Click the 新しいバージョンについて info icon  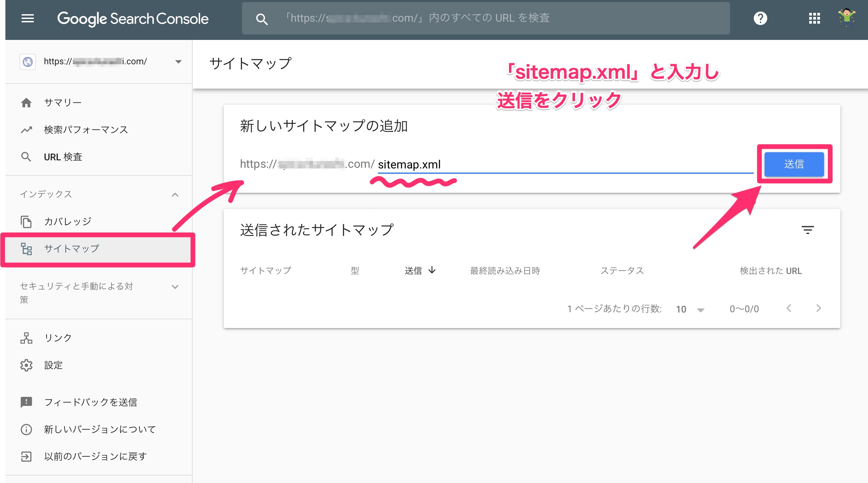click(26, 429)
